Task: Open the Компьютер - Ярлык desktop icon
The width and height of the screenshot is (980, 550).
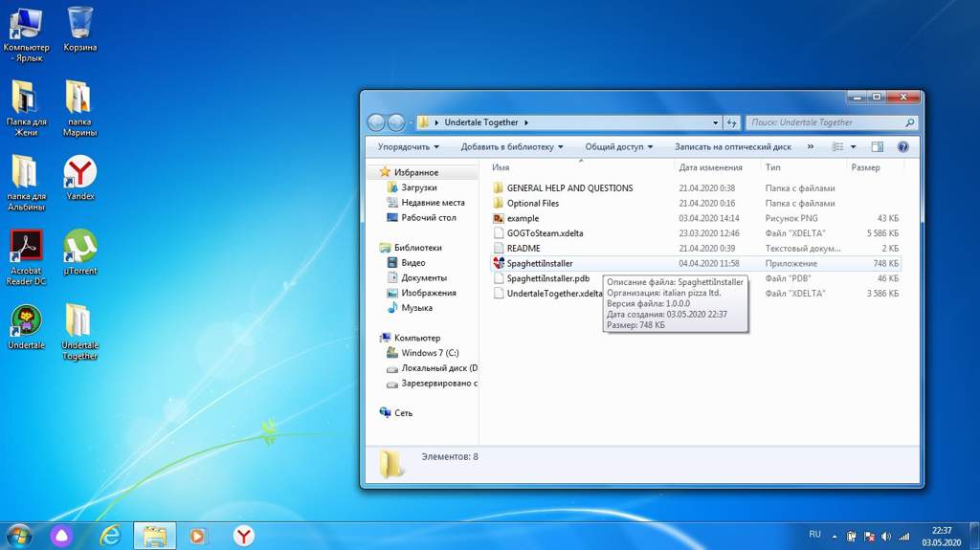Action: click(x=26, y=35)
